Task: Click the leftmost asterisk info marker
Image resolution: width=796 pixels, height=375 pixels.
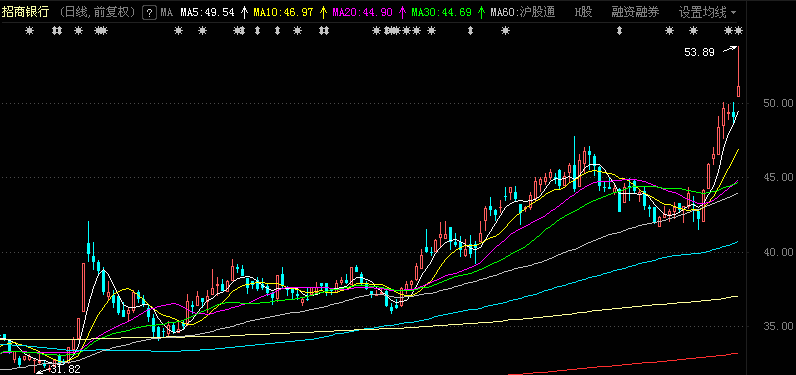Action: click(29, 31)
